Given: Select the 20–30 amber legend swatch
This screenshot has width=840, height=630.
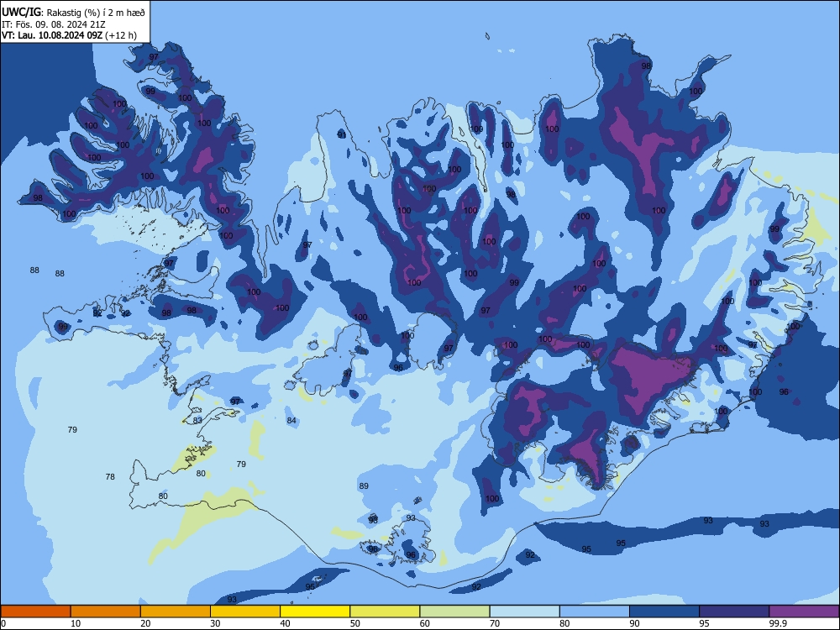Looking at the screenshot, I should coord(176,612).
